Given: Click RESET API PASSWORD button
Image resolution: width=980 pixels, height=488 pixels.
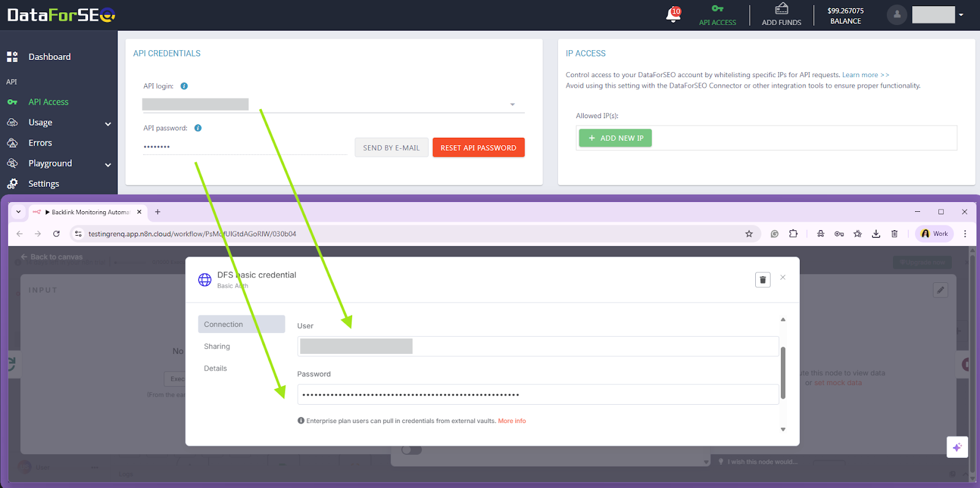Looking at the screenshot, I should pos(478,148).
